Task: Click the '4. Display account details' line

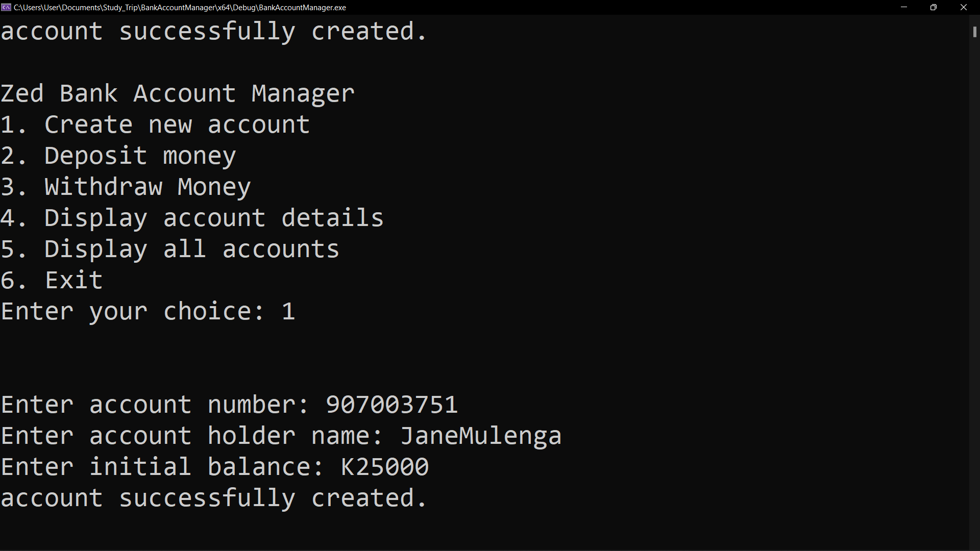Action: [x=192, y=218]
